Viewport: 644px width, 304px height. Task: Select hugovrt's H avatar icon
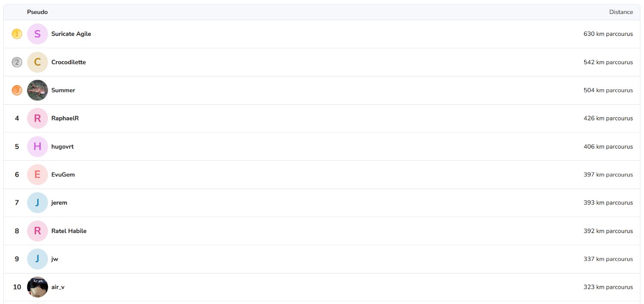point(37,146)
